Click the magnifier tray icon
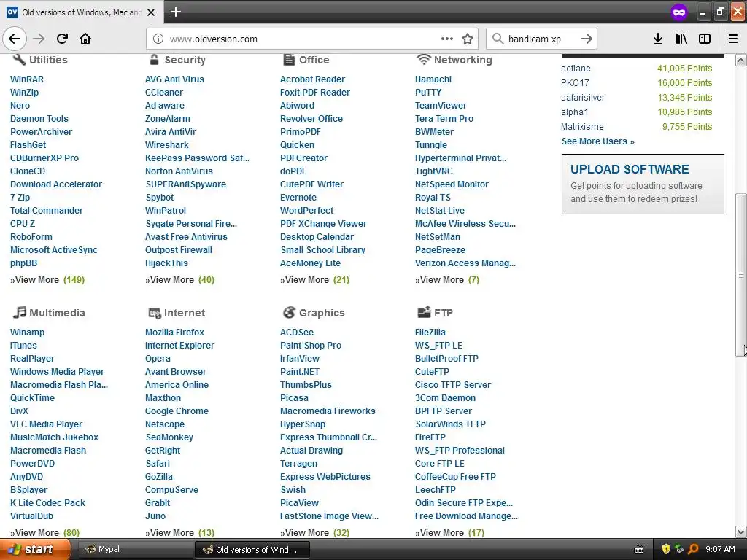Viewport: 747px width, 560px height. coord(693,549)
